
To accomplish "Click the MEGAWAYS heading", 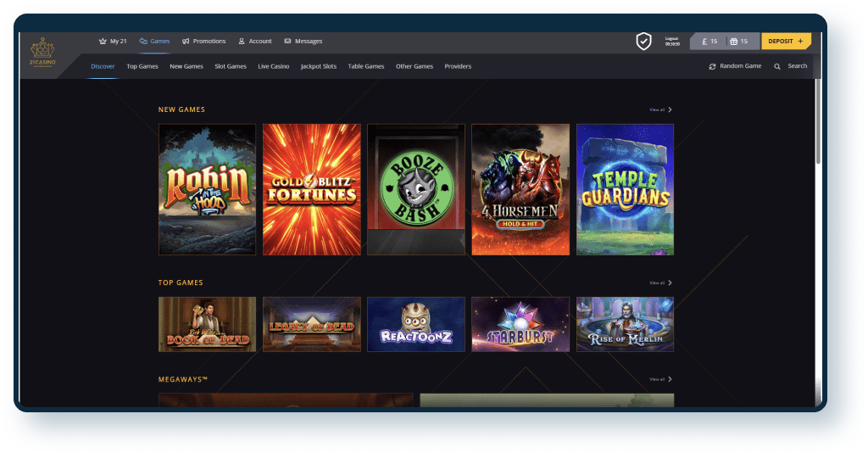I will tap(183, 379).
